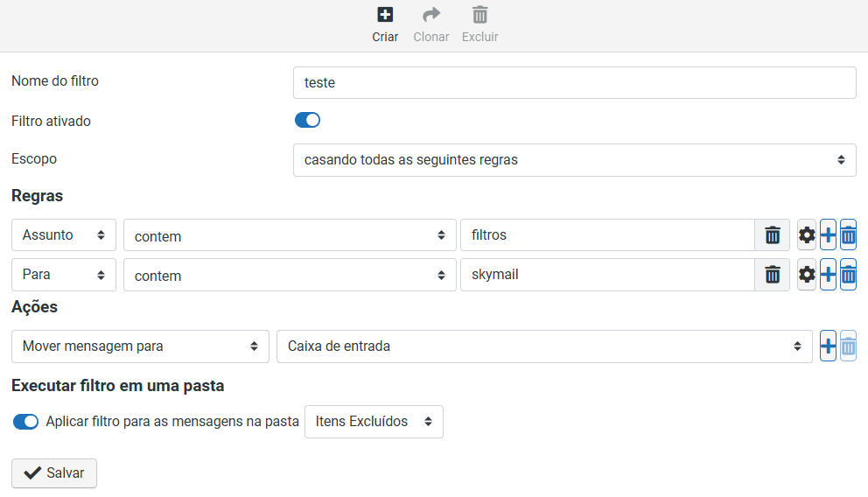The height and width of the screenshot is (497, 868).
Task: Click the Clonar arrow icon
Action: (431, 14)
